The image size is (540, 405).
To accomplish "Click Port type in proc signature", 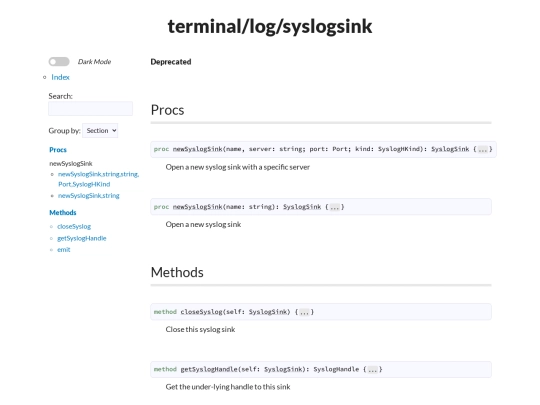I will (340, 149).
